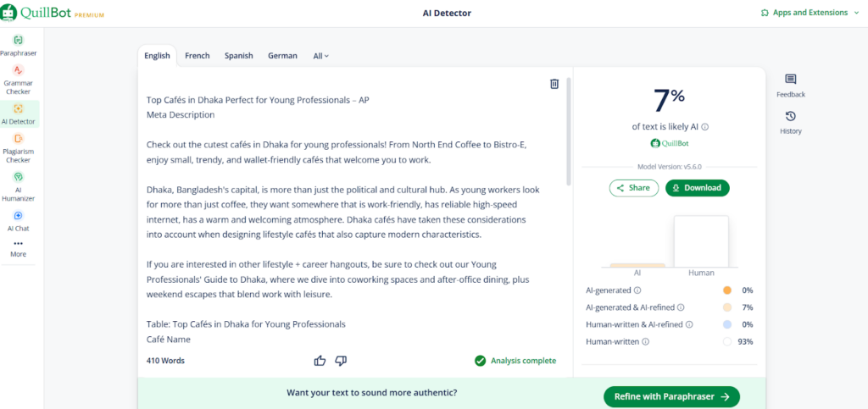The width and height of the screenshot is (868, 409).
Task: Click the Refine with Paraphraser button
Action: coord(671,396)
